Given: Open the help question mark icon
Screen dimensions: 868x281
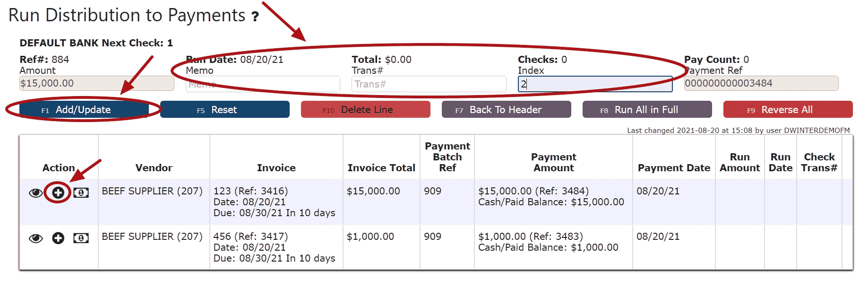Looking at the screenshot, I should (x=255, y=17).
